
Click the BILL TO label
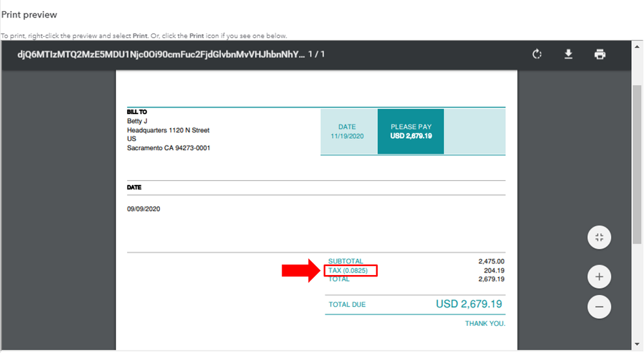click(137, 111)
